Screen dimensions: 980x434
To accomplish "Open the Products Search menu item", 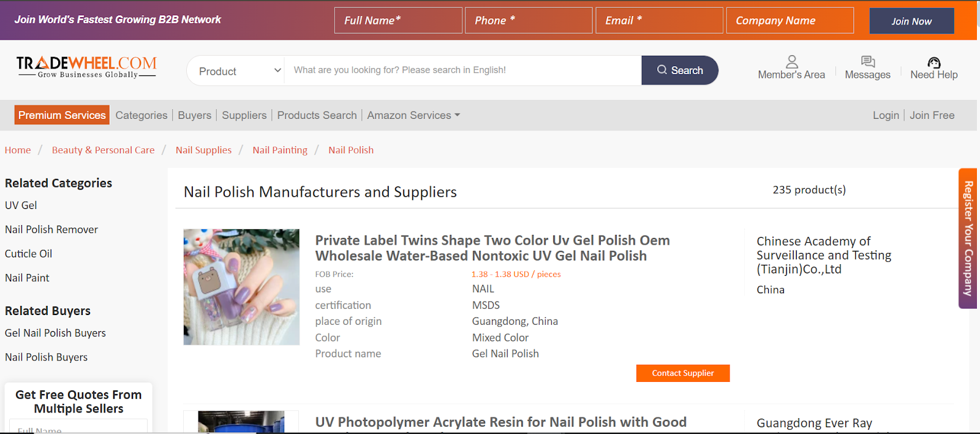I will point(317,115).
